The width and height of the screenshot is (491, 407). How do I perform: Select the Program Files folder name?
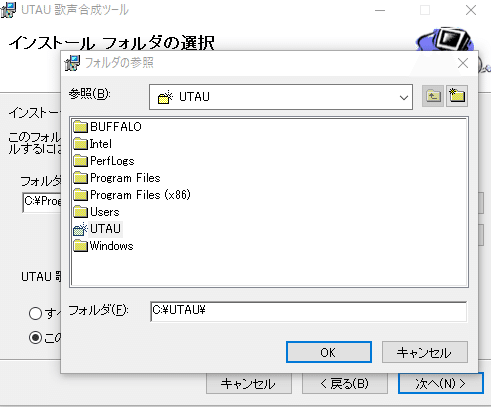[125, 178]
